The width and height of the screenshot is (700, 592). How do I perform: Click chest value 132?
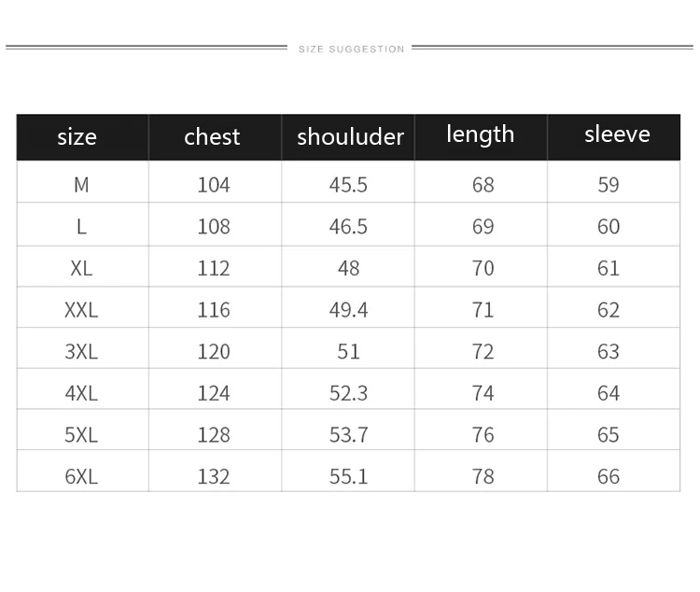click(213, 476)
